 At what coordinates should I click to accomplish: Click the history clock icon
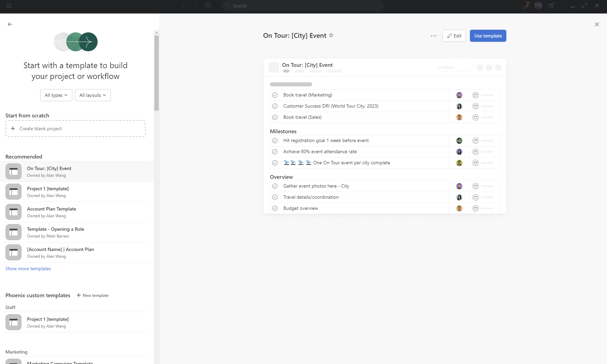pos(208,6)
